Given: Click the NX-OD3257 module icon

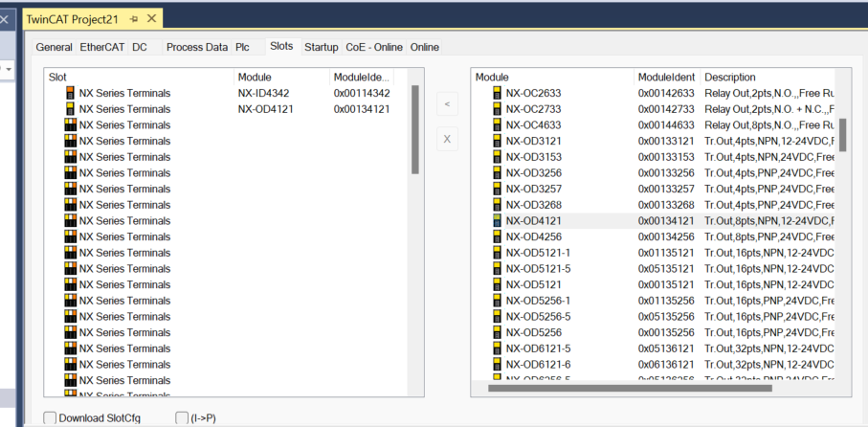Looking at the screenshot, I should [497, 189].
